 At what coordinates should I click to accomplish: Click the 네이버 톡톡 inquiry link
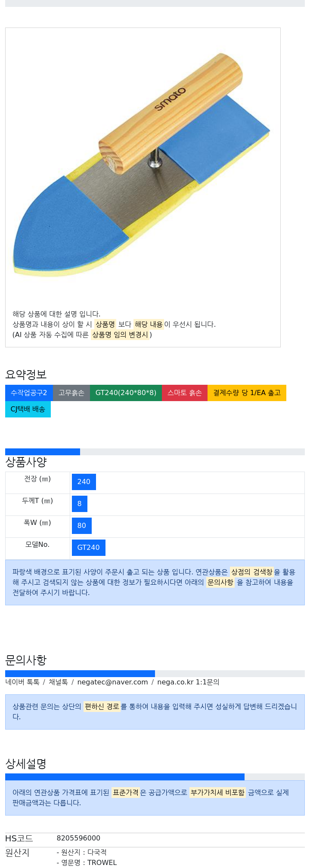[22, 682]
